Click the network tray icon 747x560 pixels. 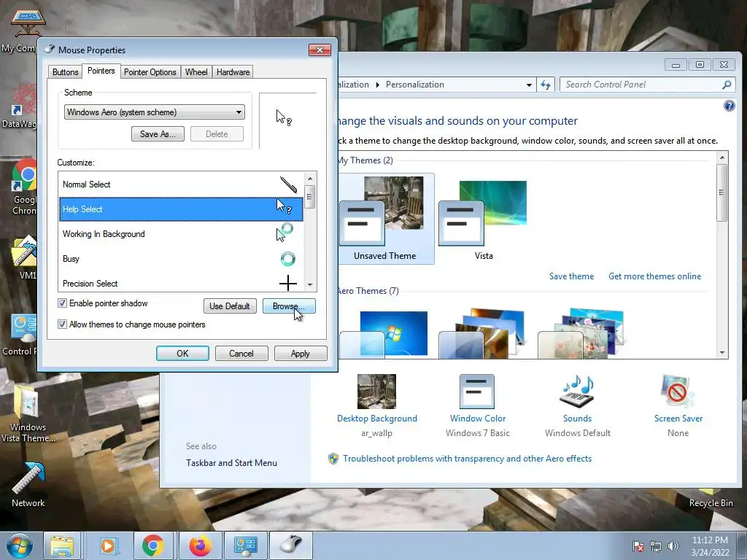coord(656,546)
